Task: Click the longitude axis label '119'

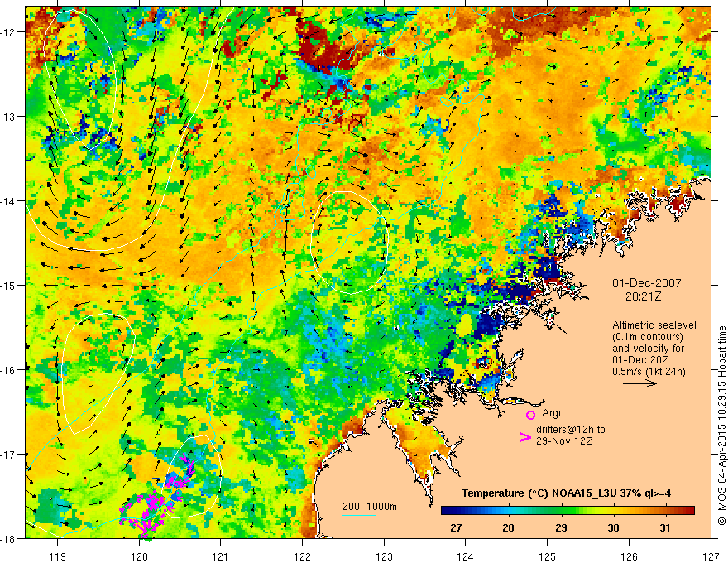Action: coord(58,556)
